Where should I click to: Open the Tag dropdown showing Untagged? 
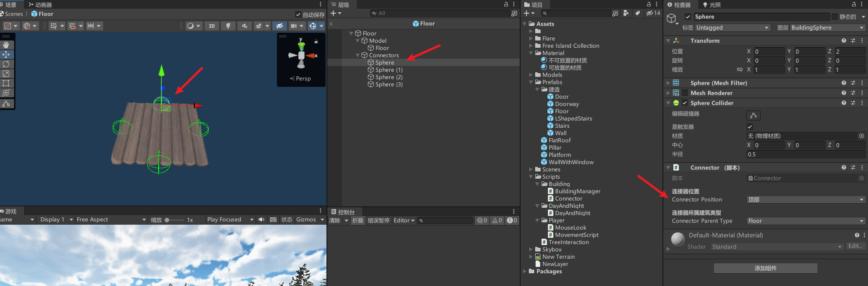pos(733,28)
